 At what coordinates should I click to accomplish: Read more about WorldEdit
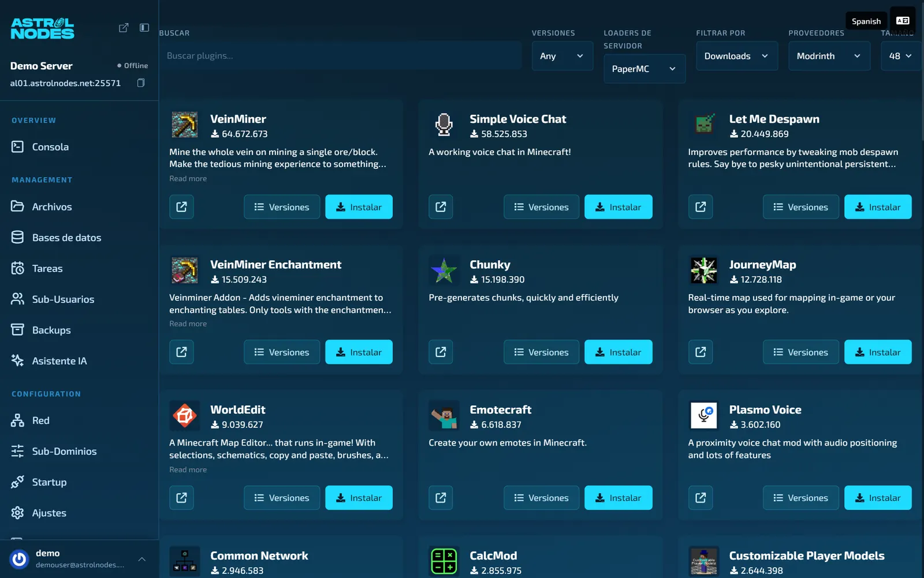coord(188,469)
